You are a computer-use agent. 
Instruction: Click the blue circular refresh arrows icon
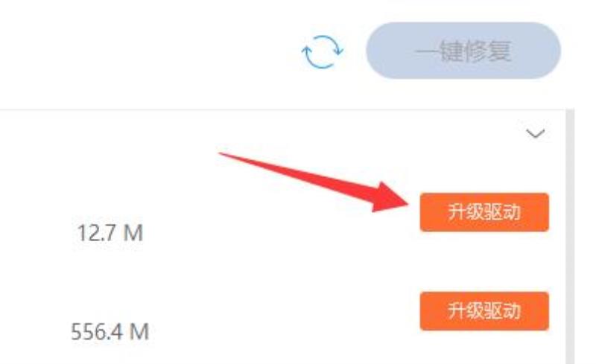[x=323, y=51]
